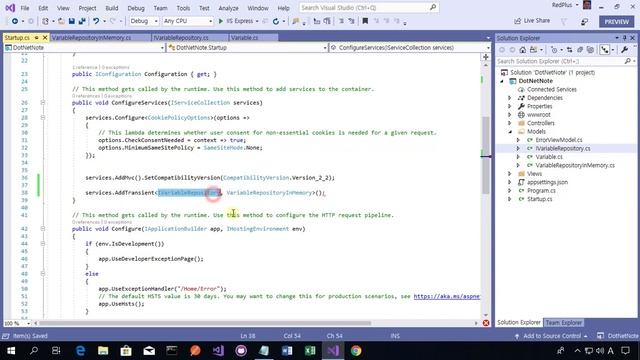The width and height of the screenshot is (640, 360).
Task: Click Switch Views icon in Solution Explorer
Action: (x=533, y=50)
